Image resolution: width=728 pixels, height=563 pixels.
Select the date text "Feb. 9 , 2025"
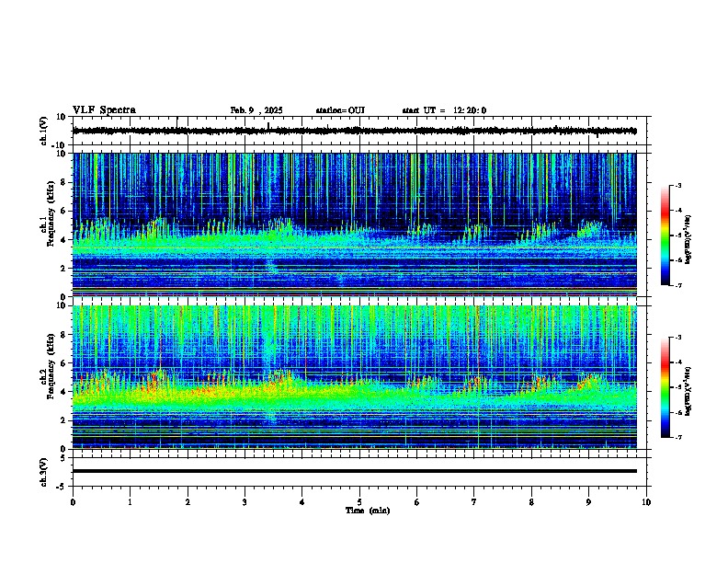(256, 110)
